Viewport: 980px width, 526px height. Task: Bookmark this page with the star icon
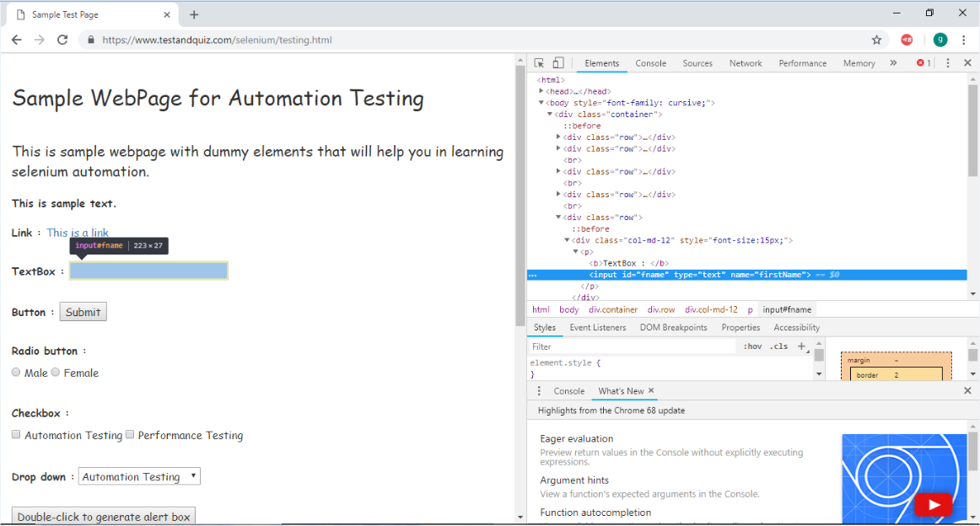(x=876, y=40)
